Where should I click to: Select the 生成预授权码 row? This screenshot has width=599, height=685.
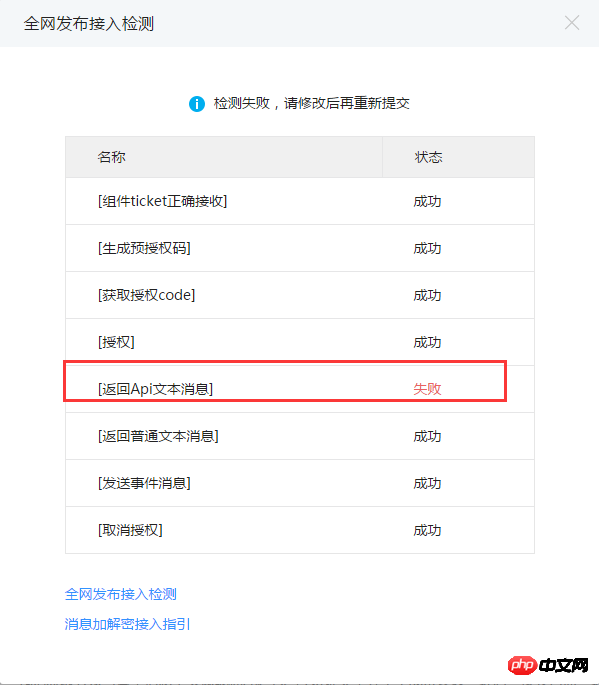300,248
